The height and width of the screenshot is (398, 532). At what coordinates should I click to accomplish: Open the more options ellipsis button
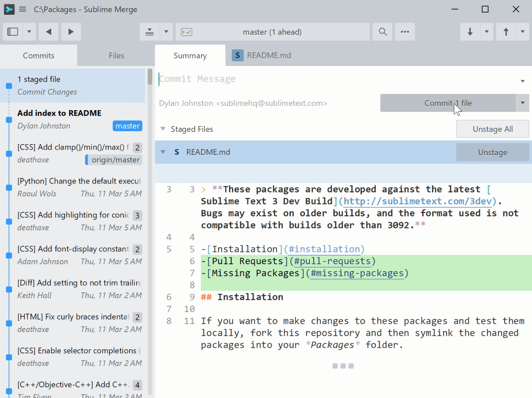pos(405,32)
